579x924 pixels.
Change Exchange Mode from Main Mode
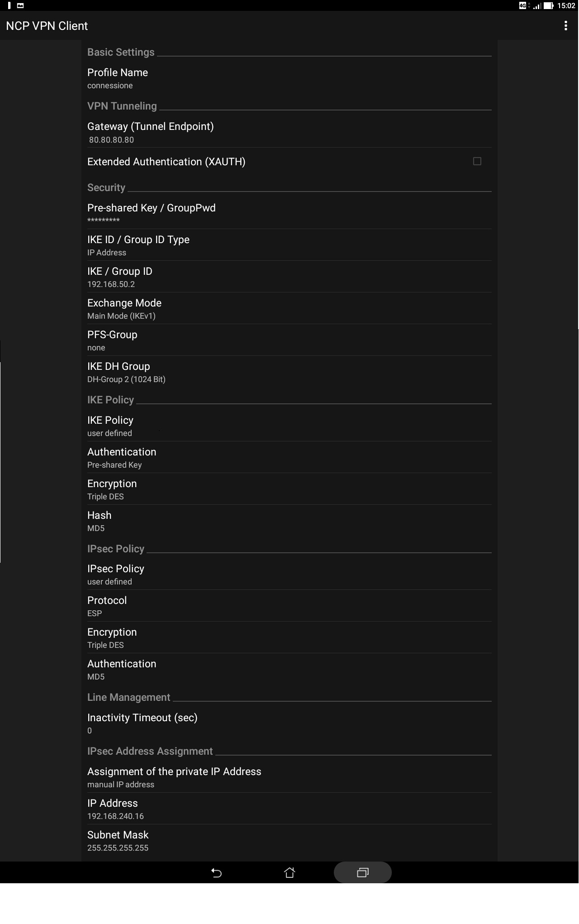289,308
